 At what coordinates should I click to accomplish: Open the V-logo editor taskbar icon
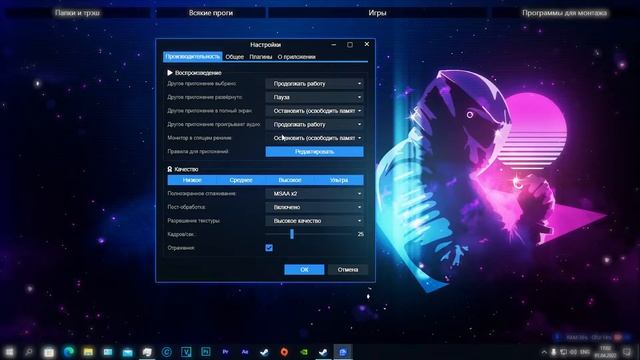click(x=186, y=351)
